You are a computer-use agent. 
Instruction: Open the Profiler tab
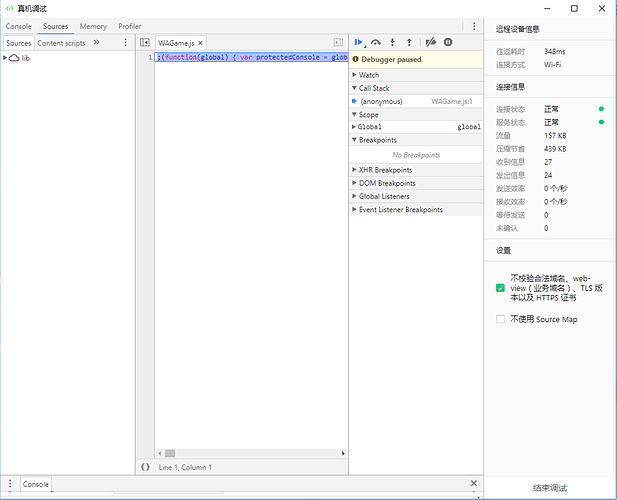click(x=129, y=26)
